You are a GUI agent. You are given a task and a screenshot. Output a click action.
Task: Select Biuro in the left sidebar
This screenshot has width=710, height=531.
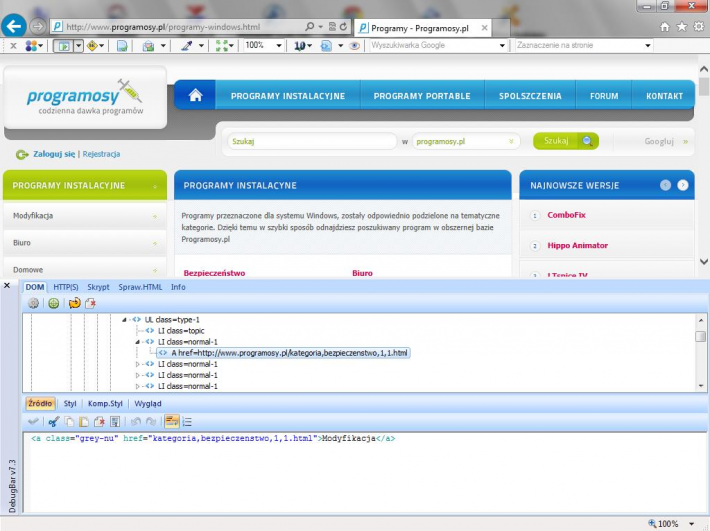click(85, 243)
